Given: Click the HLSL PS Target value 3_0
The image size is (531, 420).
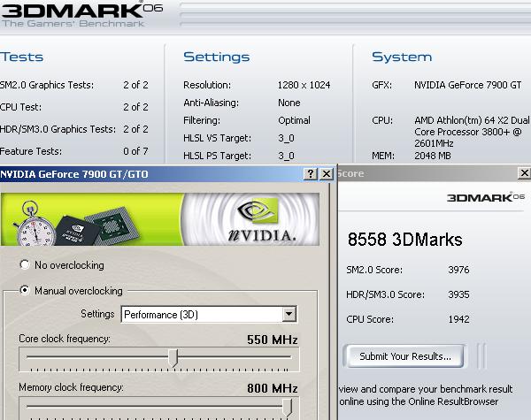Looking at the screenshot, I should (x=286, y=156).
